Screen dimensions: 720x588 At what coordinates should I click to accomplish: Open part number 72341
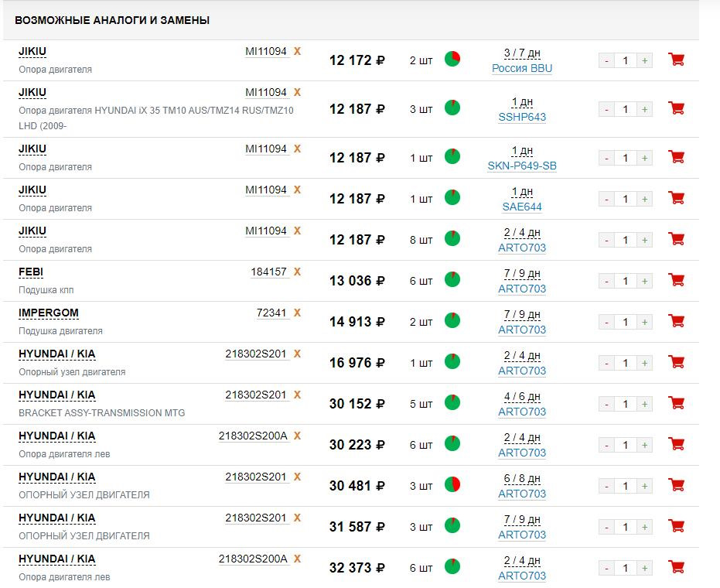[x=271, y=313]
